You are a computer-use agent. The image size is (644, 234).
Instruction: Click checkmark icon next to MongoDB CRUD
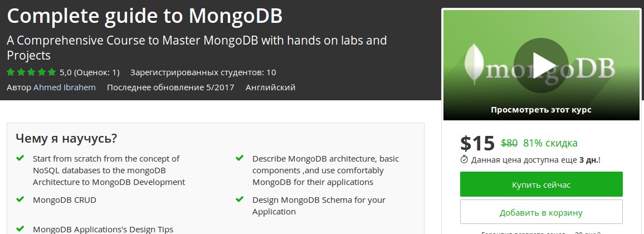20,199
